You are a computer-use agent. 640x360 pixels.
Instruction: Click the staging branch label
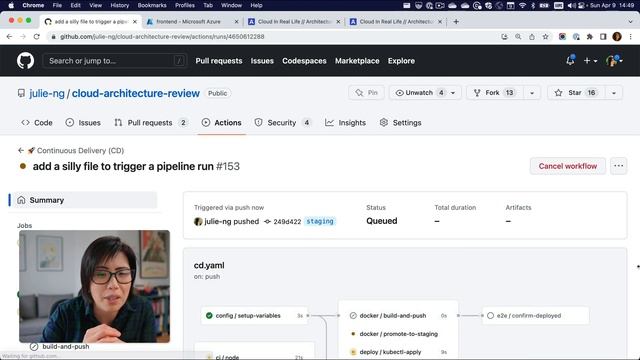(320, 221)
